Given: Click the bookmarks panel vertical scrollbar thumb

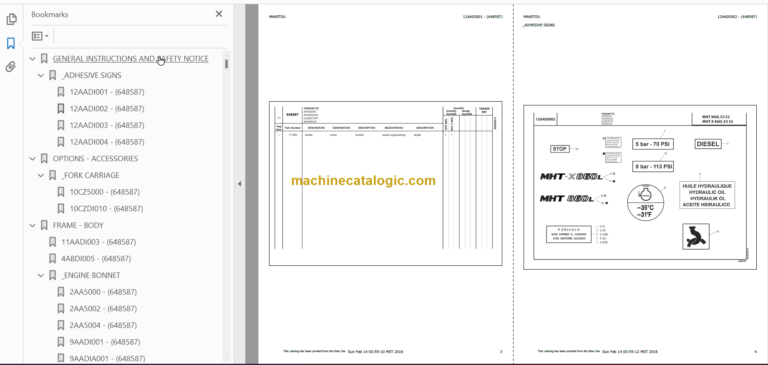Looking at the screenshot, I should 226,64.
